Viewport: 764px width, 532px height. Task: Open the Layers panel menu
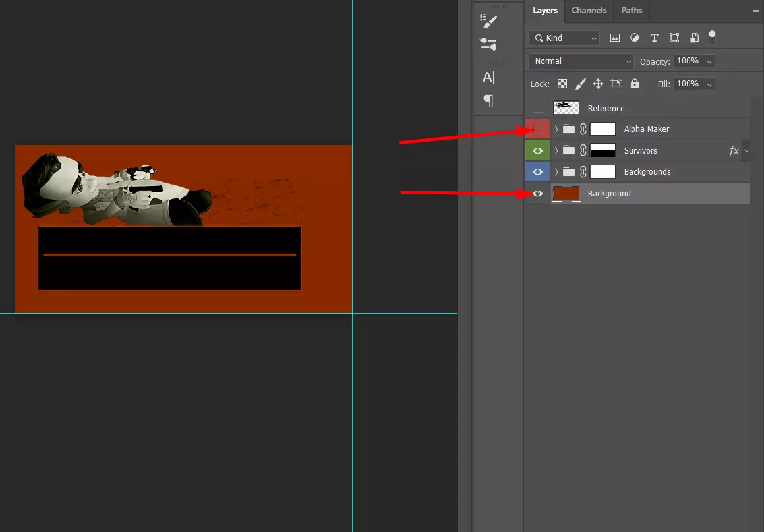pyautogui.click(x=755, y=11)
